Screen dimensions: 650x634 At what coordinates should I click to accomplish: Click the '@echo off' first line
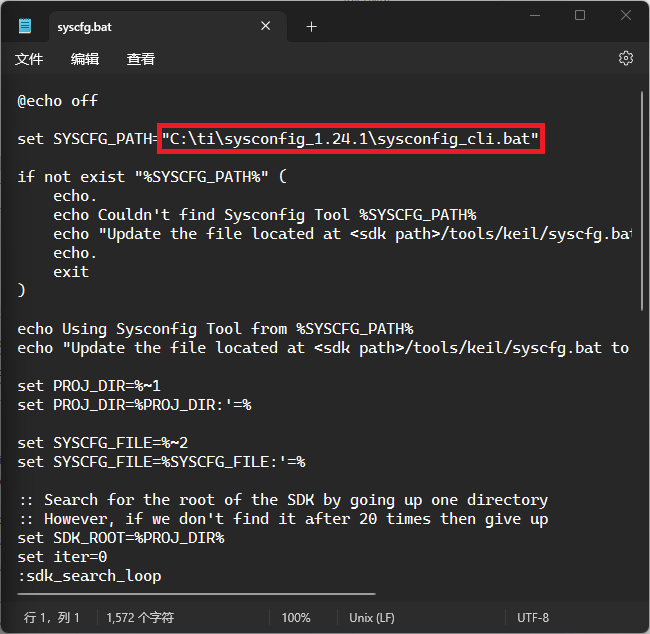[x=58, y=101]
